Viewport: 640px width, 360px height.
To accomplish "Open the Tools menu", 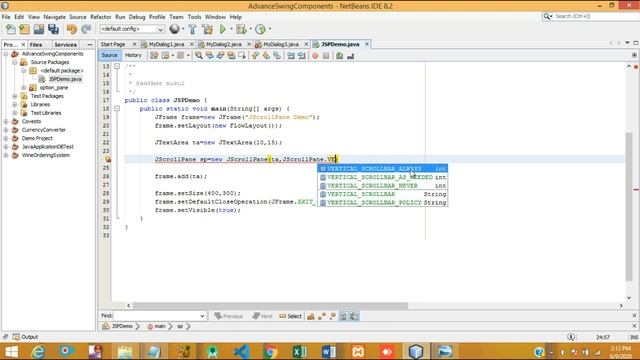I will click(x=194, y=17).
